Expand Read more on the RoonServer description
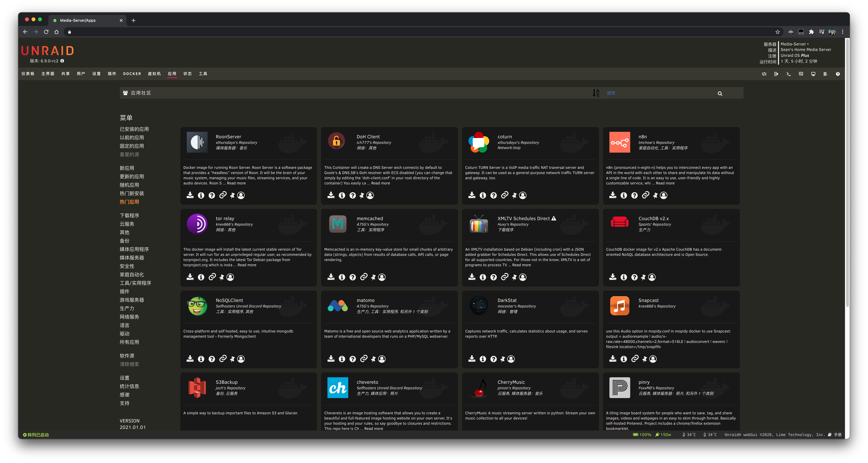This screenshot has height=463, width=868. coord(236,183)
